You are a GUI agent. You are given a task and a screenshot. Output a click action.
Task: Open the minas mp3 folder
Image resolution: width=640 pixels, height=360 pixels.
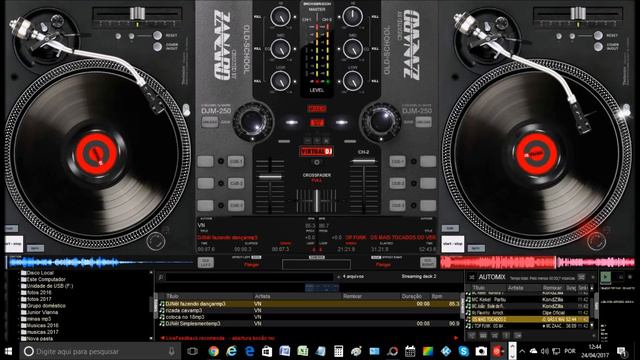click(36, 319)
